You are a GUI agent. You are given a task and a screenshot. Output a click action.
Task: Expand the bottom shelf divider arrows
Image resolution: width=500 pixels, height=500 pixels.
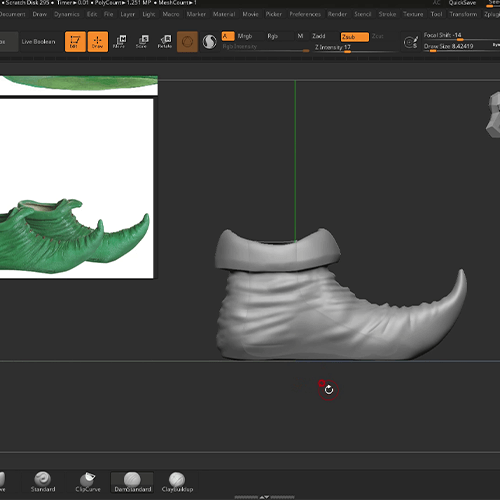pos(264,497)
